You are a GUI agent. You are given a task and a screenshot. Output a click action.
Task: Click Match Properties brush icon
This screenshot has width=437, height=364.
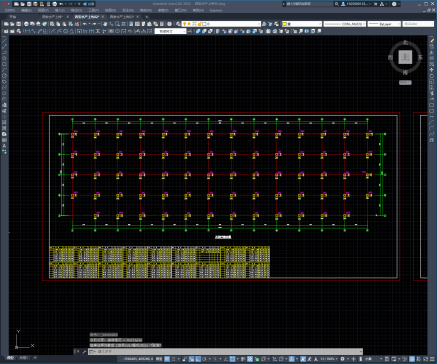tap(70, 24)
